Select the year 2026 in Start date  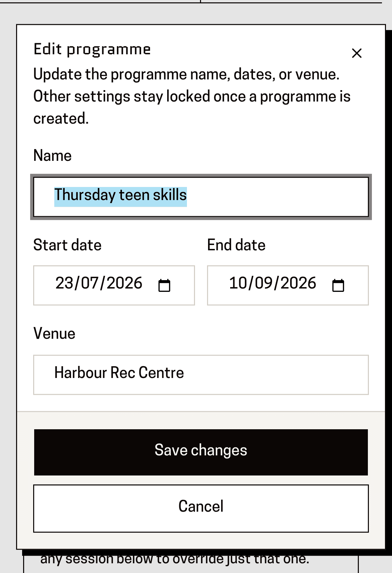click(125, 283)
